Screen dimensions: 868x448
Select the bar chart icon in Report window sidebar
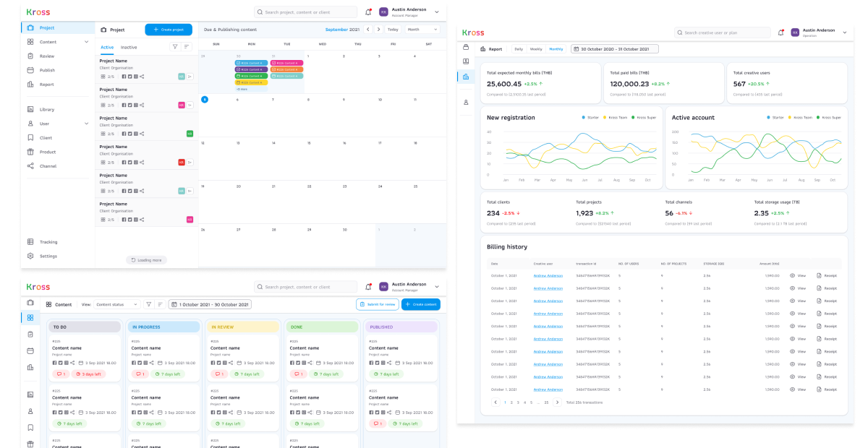tap(466, 77)
